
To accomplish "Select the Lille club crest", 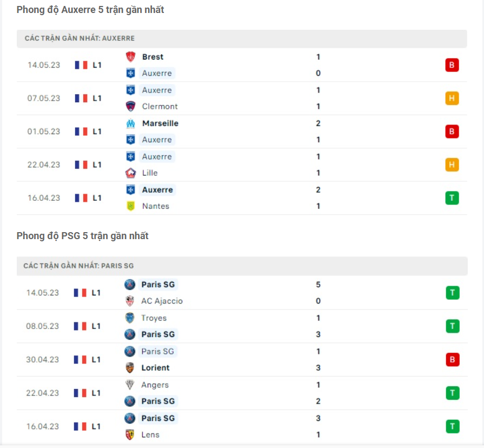I will tap(130, 173).
